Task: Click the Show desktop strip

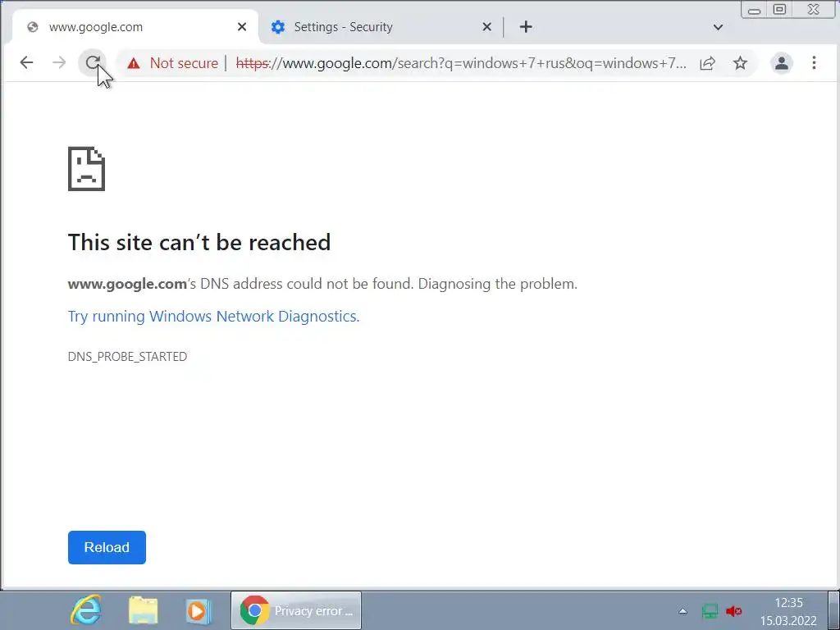Action: click(x=834, y=610)
